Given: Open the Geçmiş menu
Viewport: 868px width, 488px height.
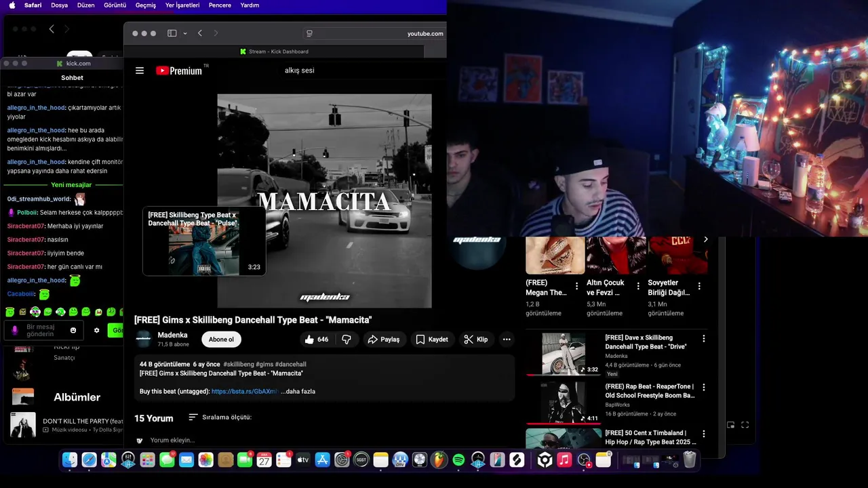Looking at the screenshot, I should click(146, 5).
